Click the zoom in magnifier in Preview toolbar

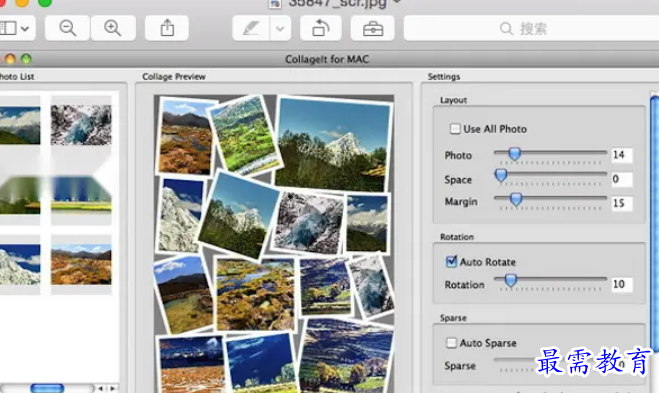[x=113, y=28]
